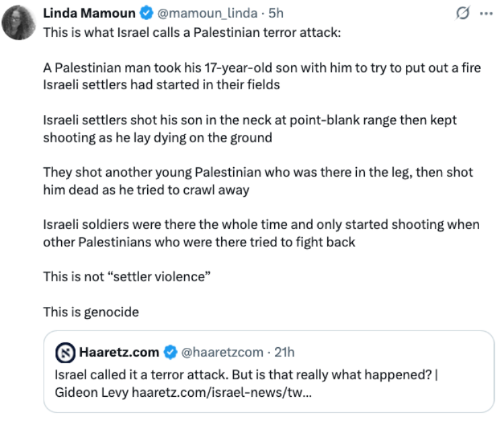Click the Linda Mamoun display name
Screen dimensions: 504x421
pos(89,13)
